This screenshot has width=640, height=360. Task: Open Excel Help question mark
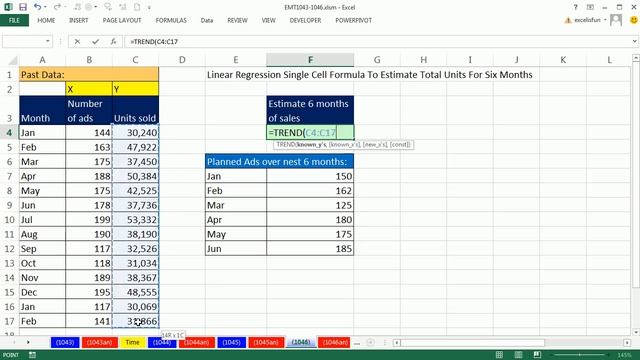click(576, 7)
